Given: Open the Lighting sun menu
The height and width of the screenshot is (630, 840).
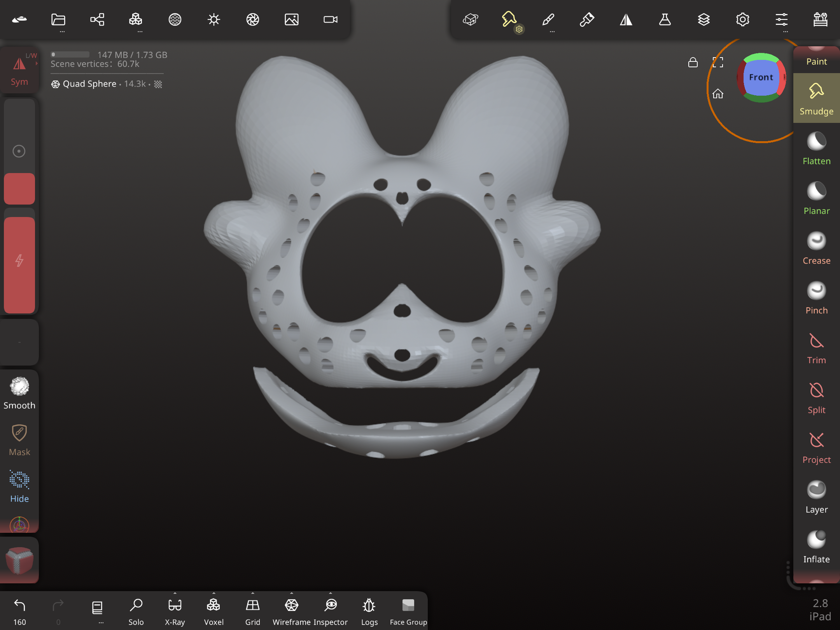Looking at the screenshot, I should point(214,19).
